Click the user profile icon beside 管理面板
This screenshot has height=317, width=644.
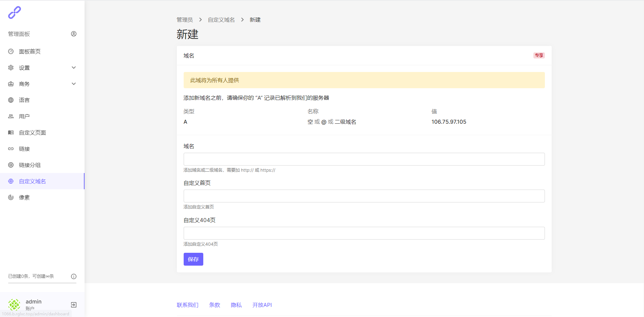pos(74,34)
